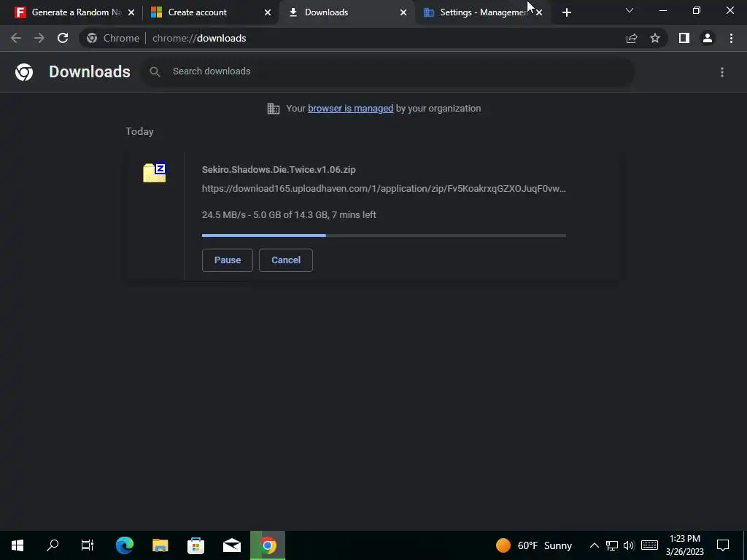Open the touch keyboard tray icon
This screenshot has height=560, width=747.
[x=649, y=545]
